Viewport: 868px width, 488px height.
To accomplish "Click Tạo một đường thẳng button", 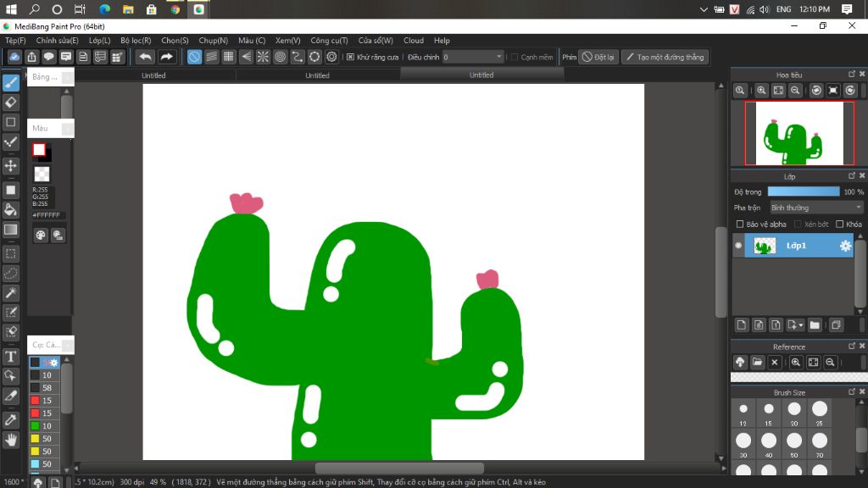I will 665,57.
